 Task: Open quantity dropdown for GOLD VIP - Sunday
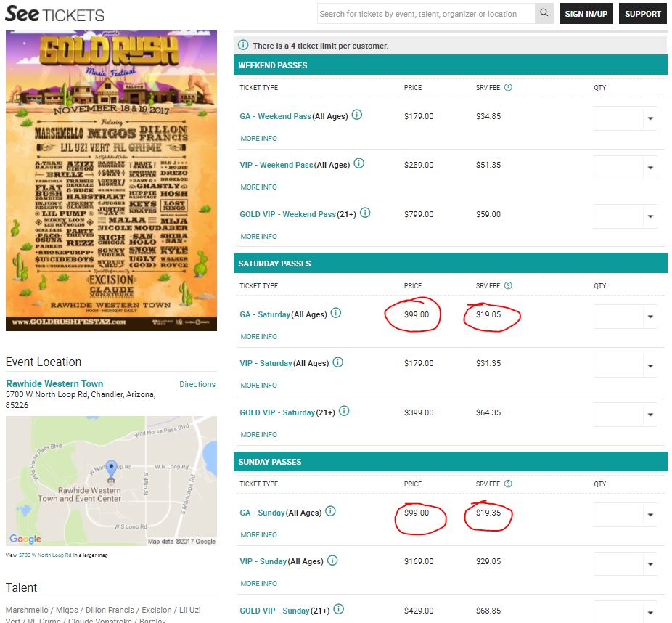tap(625, 612)
